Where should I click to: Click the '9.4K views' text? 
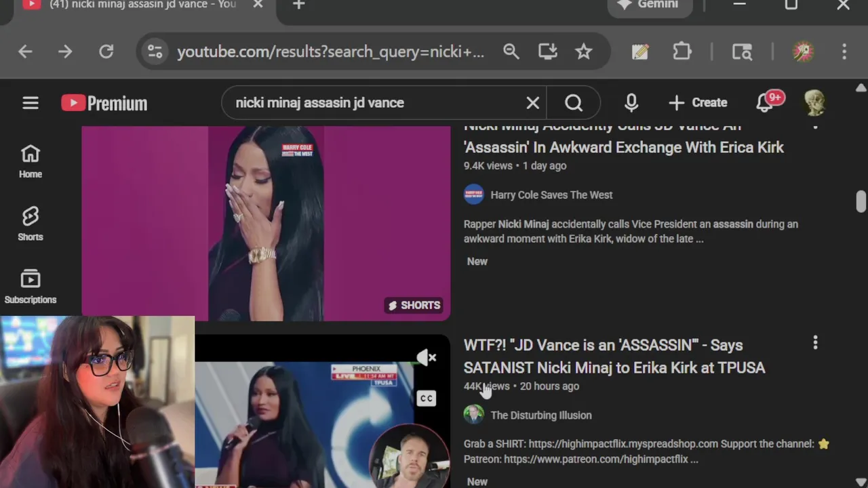click(488, 165)
